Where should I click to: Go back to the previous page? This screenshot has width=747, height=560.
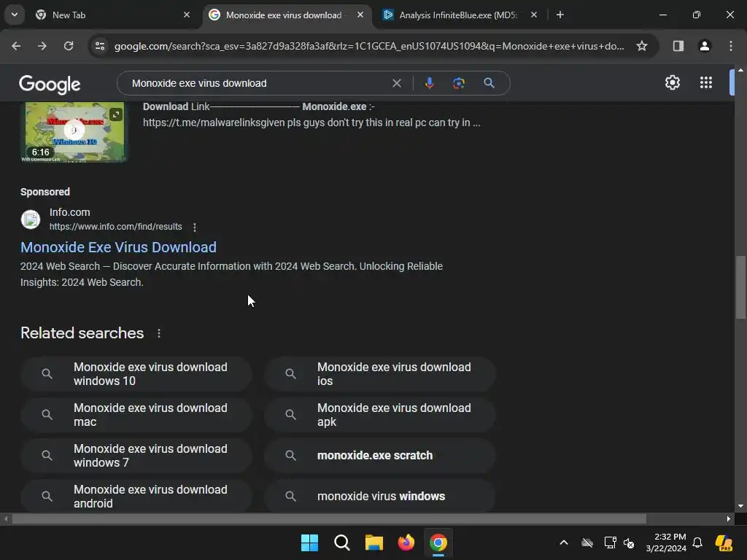coord(16,46)
